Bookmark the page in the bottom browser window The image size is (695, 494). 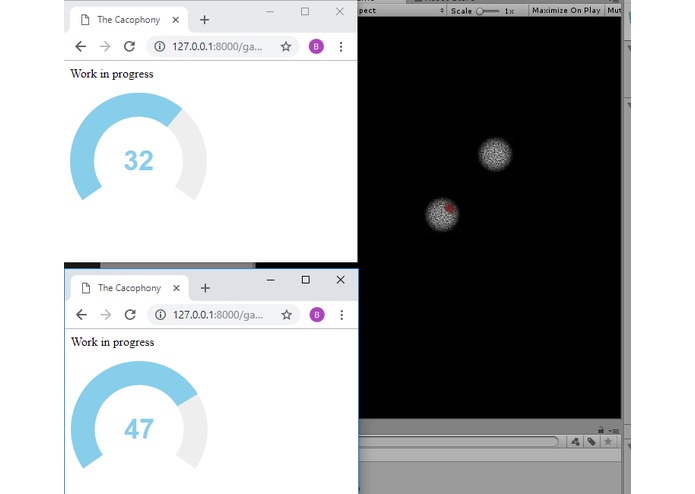(x=287, y=315)
